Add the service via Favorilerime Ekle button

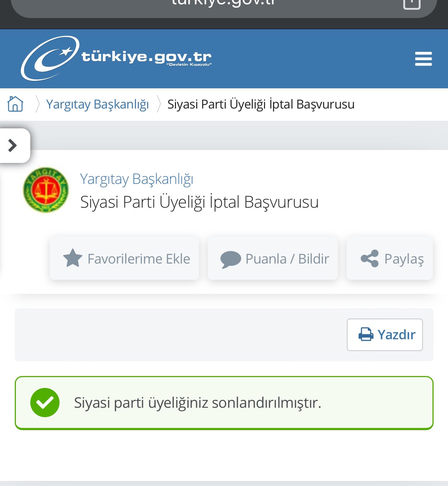coord(124,258)
